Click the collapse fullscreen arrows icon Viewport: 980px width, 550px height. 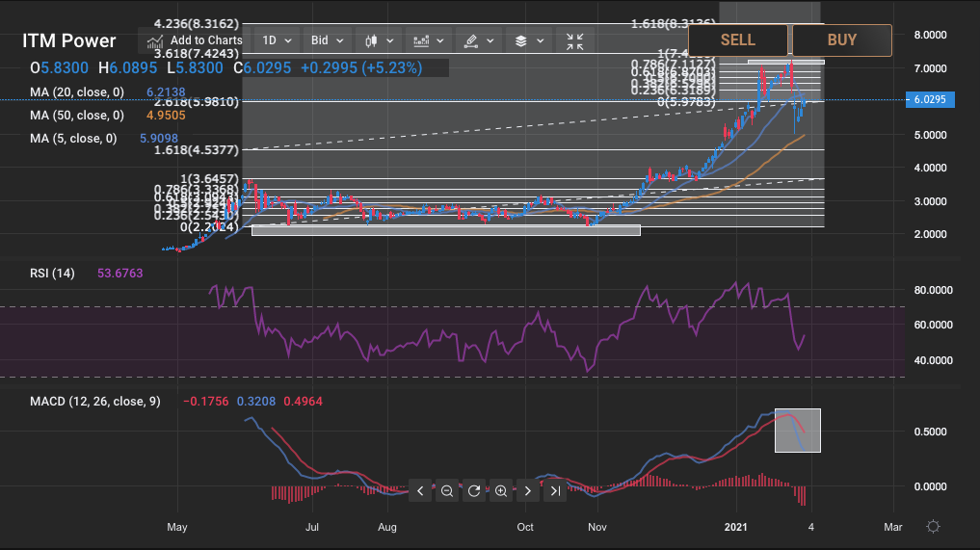[x=575, y=41]
